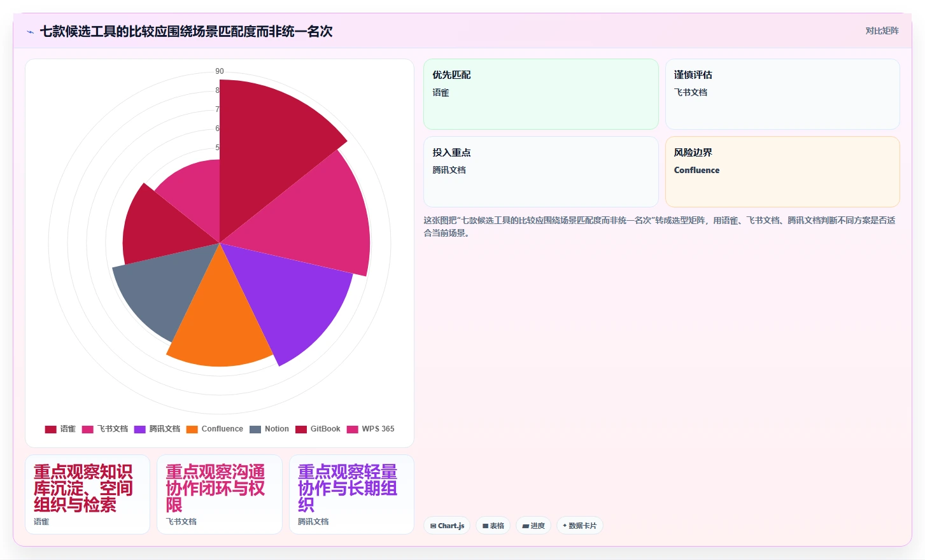The width and height of the screenshot is (925, 560).
Task: Click the 90 axis label on chart
Action: click(220, 71)
